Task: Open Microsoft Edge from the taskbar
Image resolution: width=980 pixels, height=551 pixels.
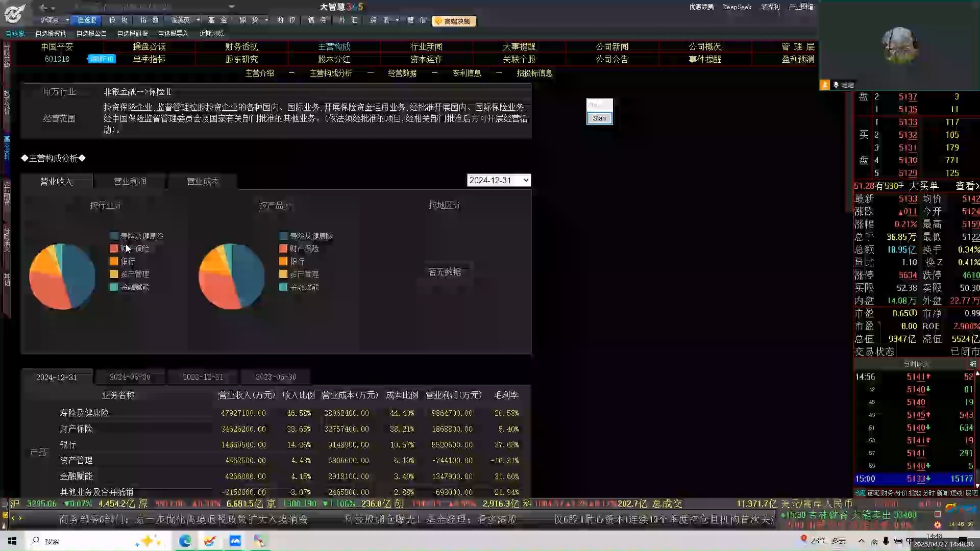Action: coord(185,541)
